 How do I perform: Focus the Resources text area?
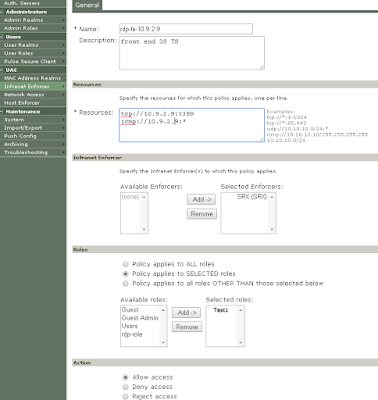tap(192, 125)
